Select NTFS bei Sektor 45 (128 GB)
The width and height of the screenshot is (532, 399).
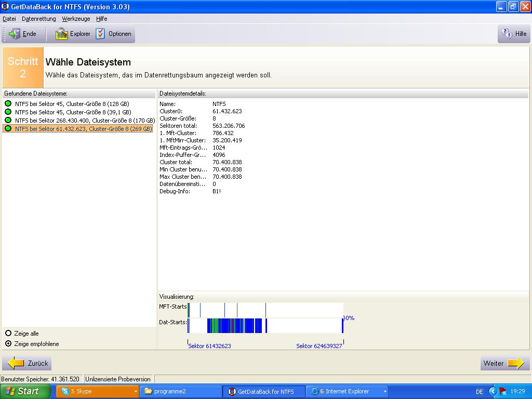[72, 104]
